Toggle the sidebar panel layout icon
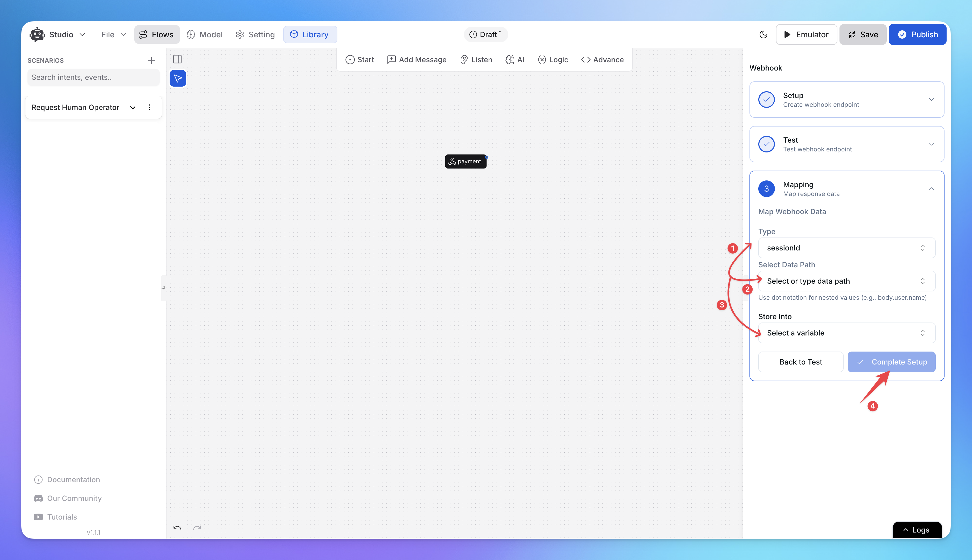Image resolution: width=972 pixels, height=560 pixels. 177,59
